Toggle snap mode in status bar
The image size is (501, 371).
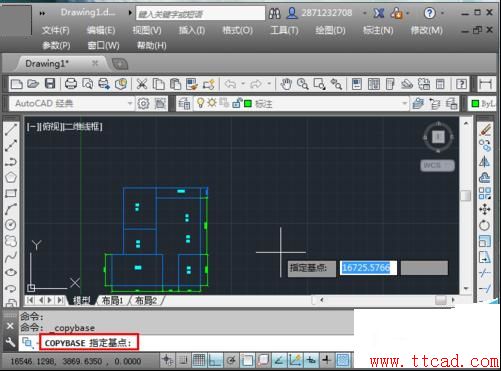point(183,360)
